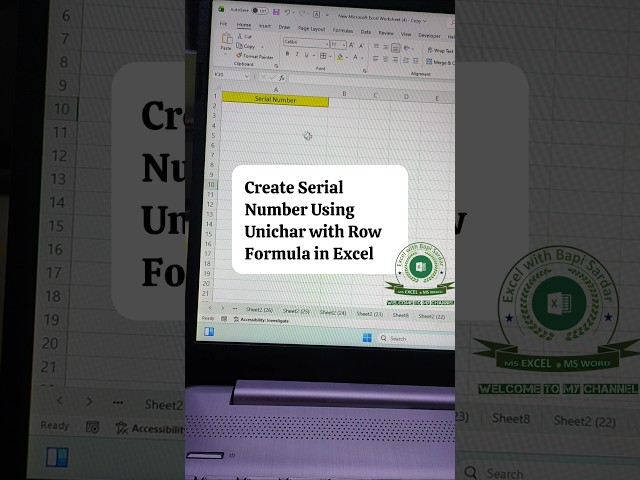Click the Copy button
This screenshot has height=480, width=640.
click(x=246, y=46)
